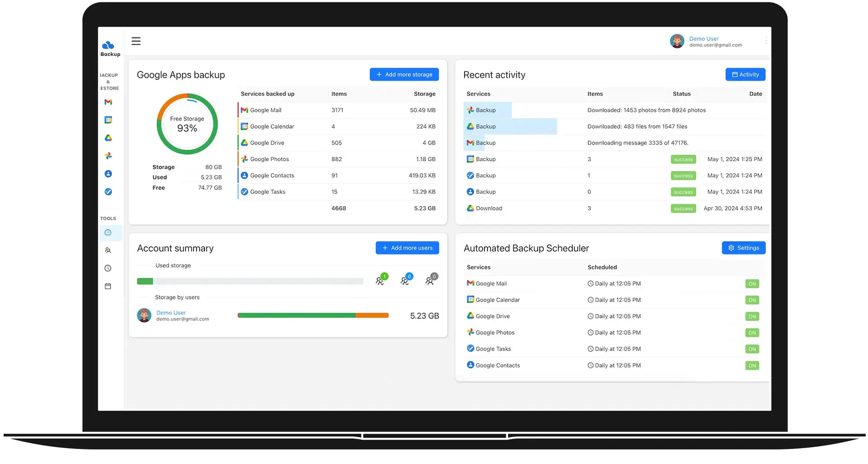Screen dimensions: 868x464
Task: Click the Storage column header
Action: pyautogui.click(x=425, y=94)
